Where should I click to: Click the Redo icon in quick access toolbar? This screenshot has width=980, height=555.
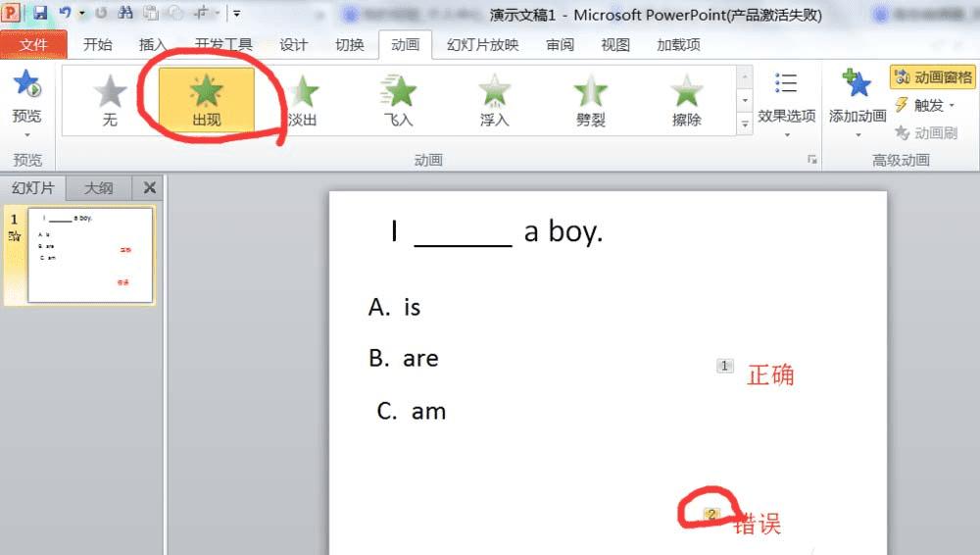click(x=101, y=13)
